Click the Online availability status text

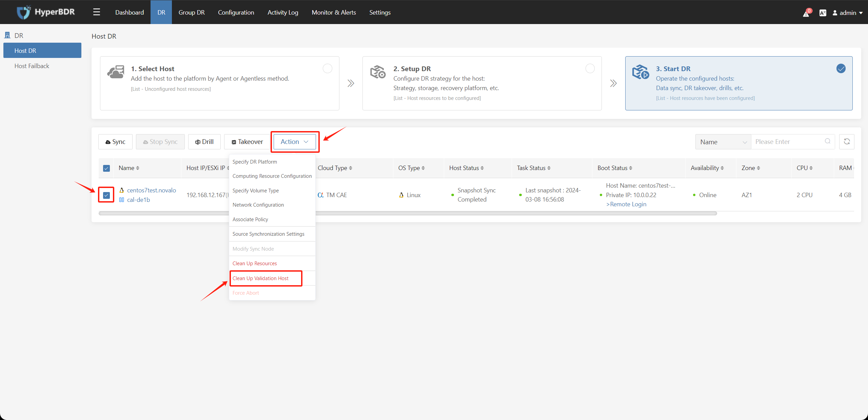708,195
